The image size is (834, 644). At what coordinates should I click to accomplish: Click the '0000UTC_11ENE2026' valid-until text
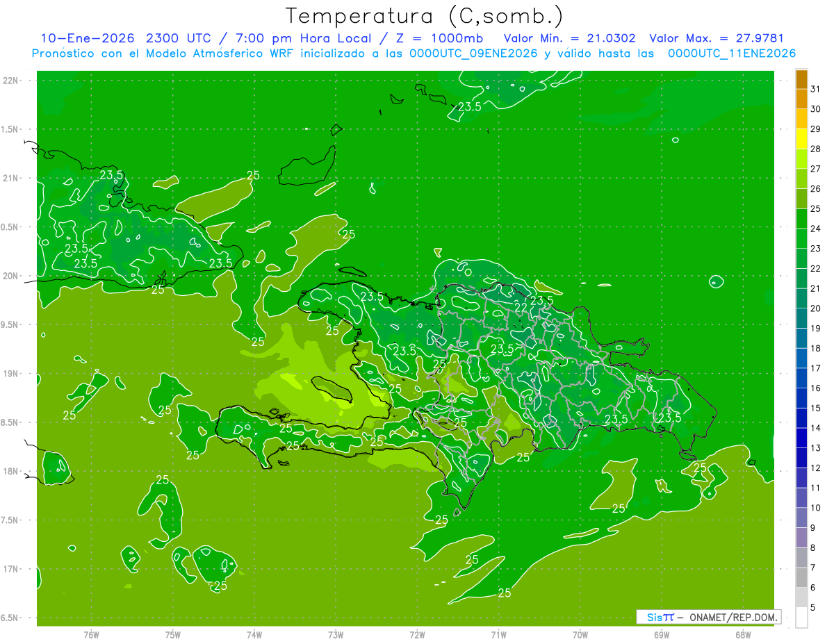point(732,53)
